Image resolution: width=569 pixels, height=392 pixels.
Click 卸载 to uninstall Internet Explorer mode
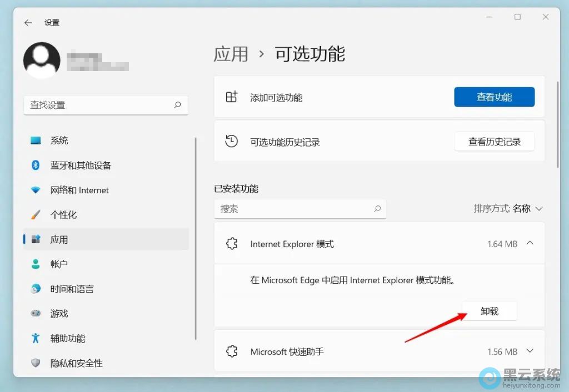tap(489, 311)
